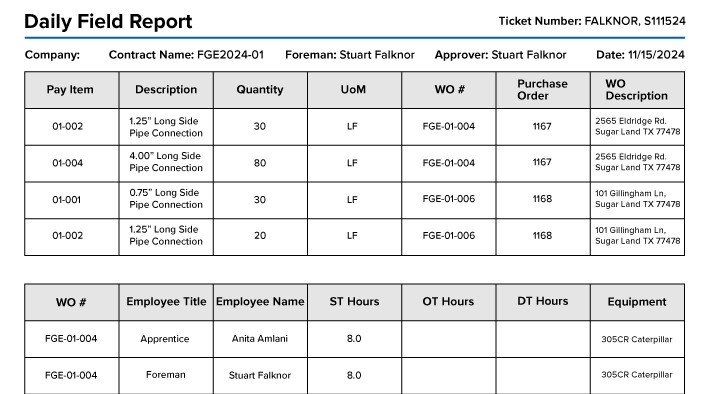
Task: Click the Description column header
Action: [166, 90]
